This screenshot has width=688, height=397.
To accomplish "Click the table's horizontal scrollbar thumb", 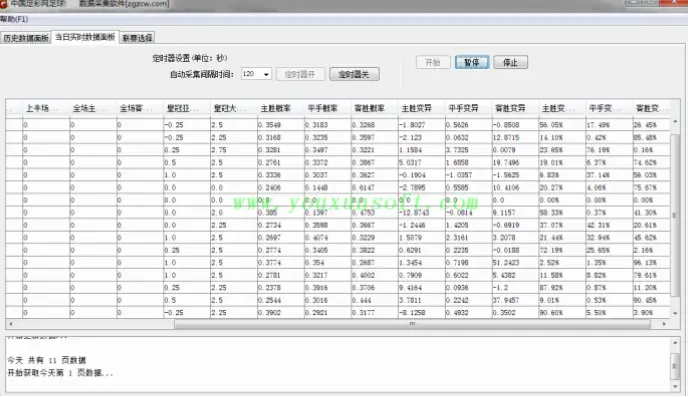I will point(412,324).
